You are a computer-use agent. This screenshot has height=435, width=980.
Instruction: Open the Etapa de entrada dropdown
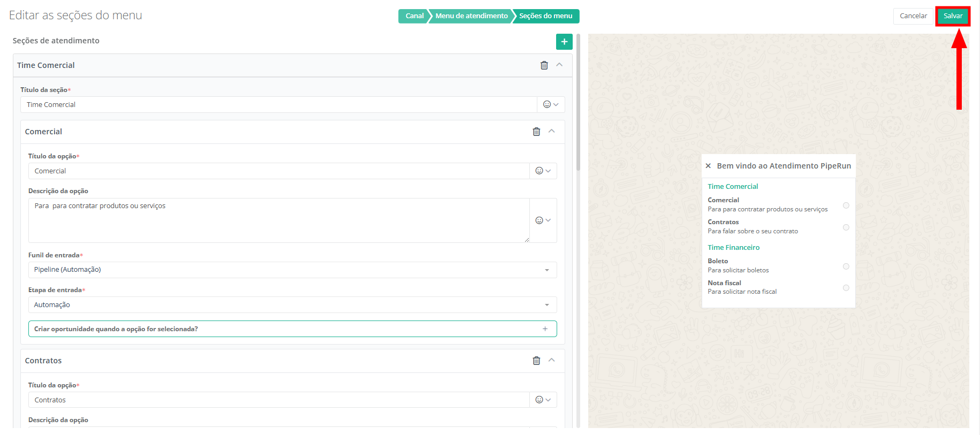292,305
